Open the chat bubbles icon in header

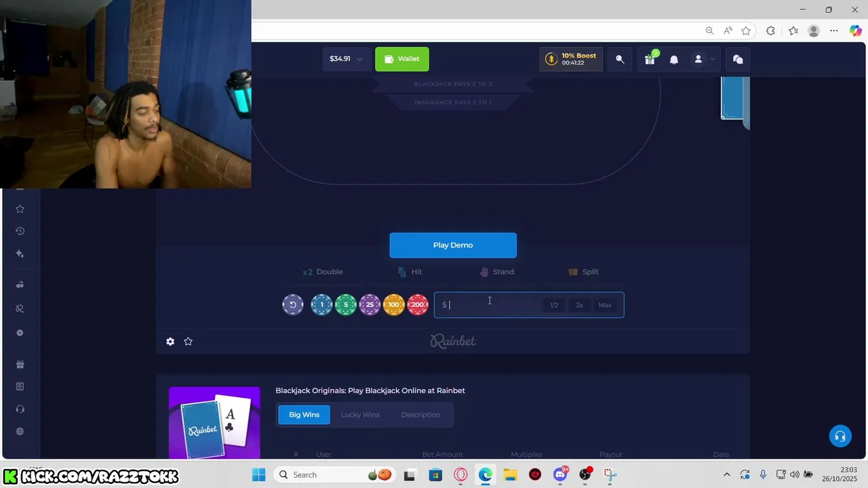click(738, 59)
